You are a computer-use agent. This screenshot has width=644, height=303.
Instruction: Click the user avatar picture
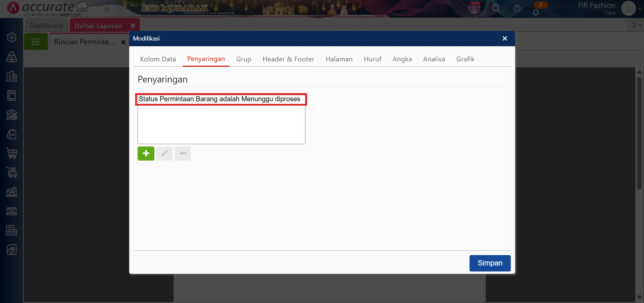(628, 8)
